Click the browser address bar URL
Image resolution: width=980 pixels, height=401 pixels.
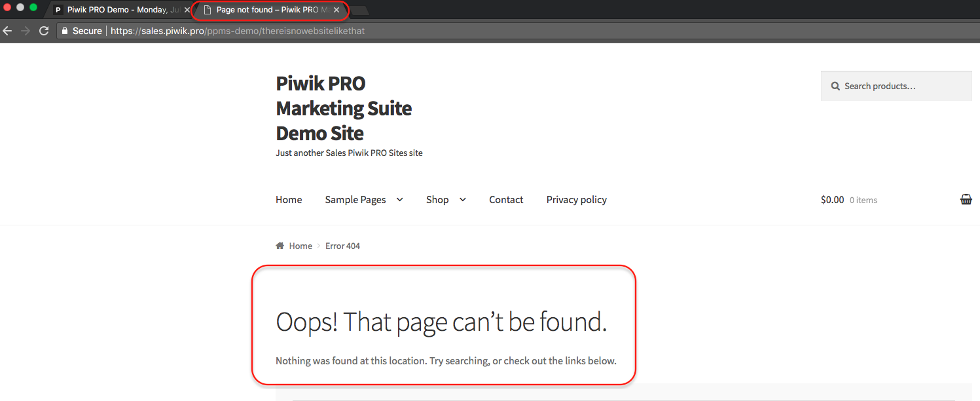click(238, 31)
